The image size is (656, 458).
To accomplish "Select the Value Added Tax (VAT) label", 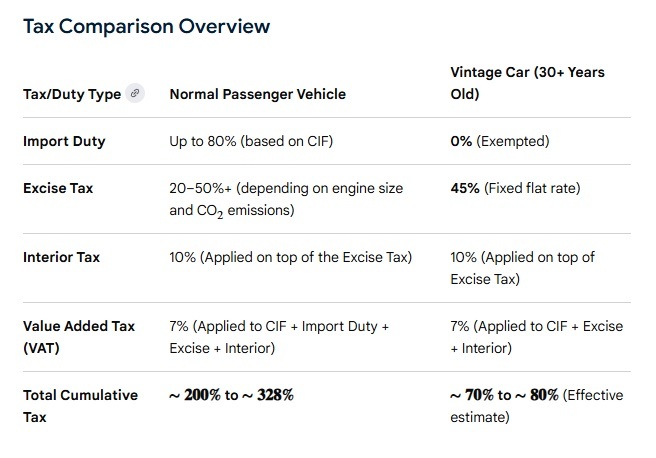I will coord(79,337).
